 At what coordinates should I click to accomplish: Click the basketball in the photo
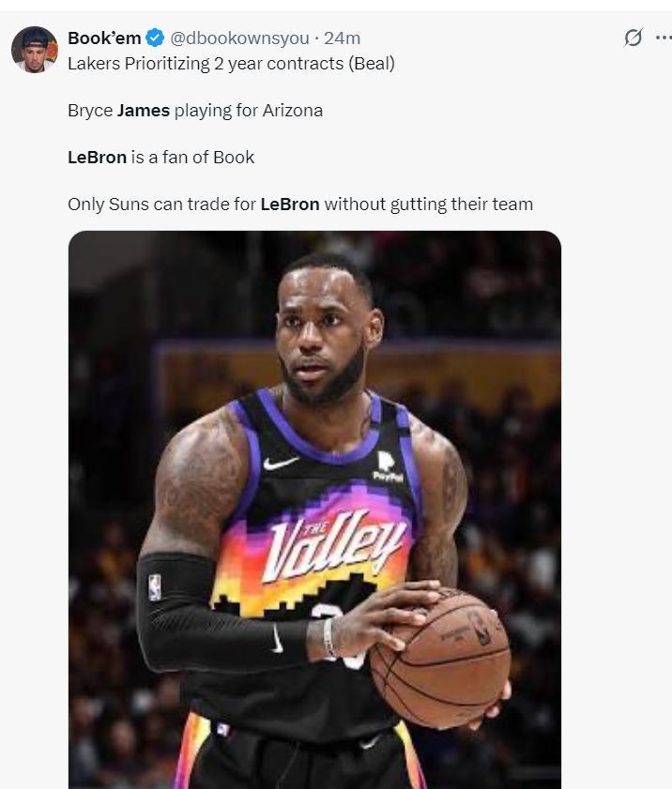coord(440,659)
